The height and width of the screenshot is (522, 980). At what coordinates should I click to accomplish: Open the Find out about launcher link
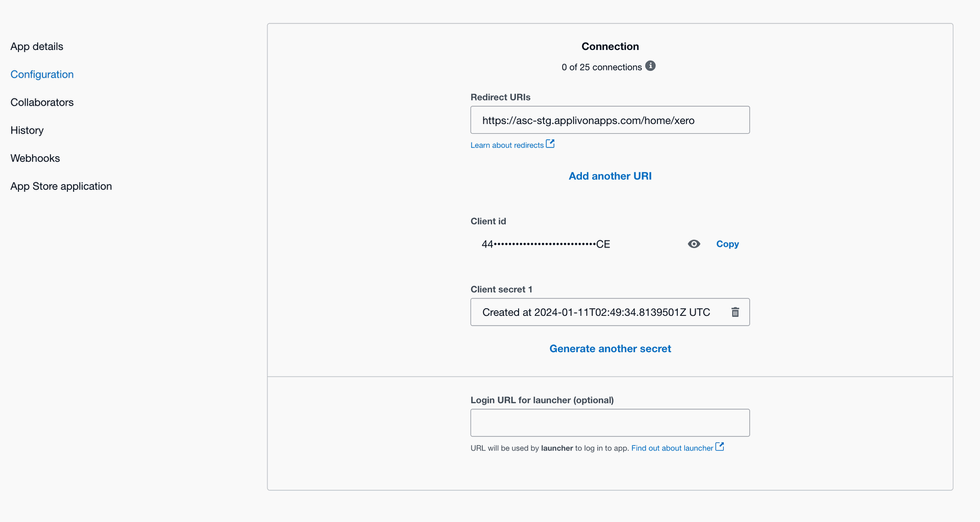672,449
